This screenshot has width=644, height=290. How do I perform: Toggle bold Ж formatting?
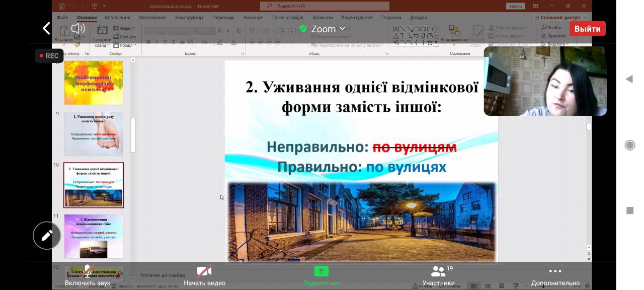coord(149,41)
